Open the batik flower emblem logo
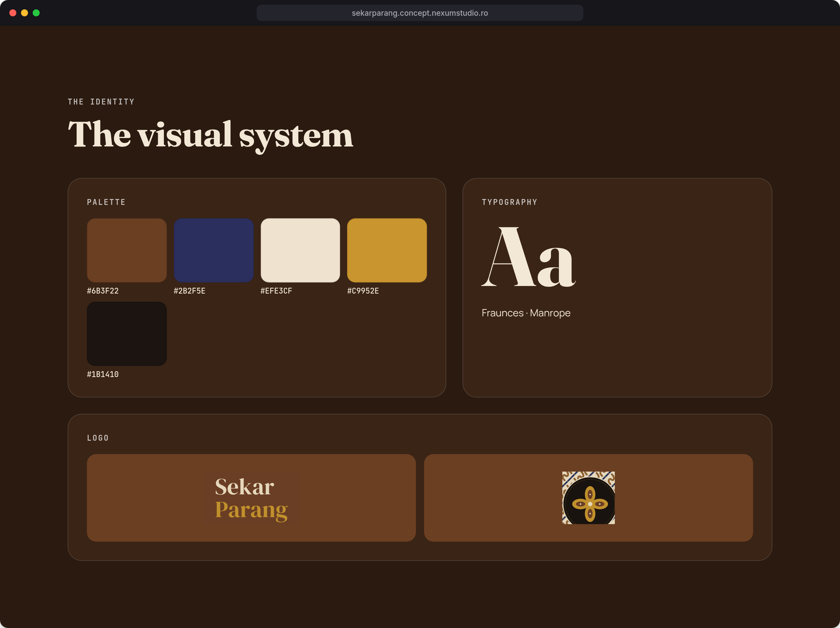This screenshot has width=840, height=628. (x=588, y=498)
